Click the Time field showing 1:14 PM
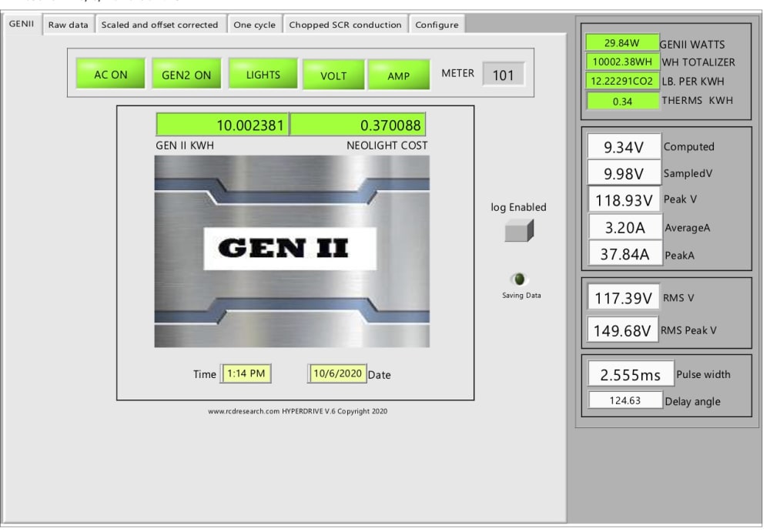The width and height of the screenshot is (770, 532). click(246, 374)
